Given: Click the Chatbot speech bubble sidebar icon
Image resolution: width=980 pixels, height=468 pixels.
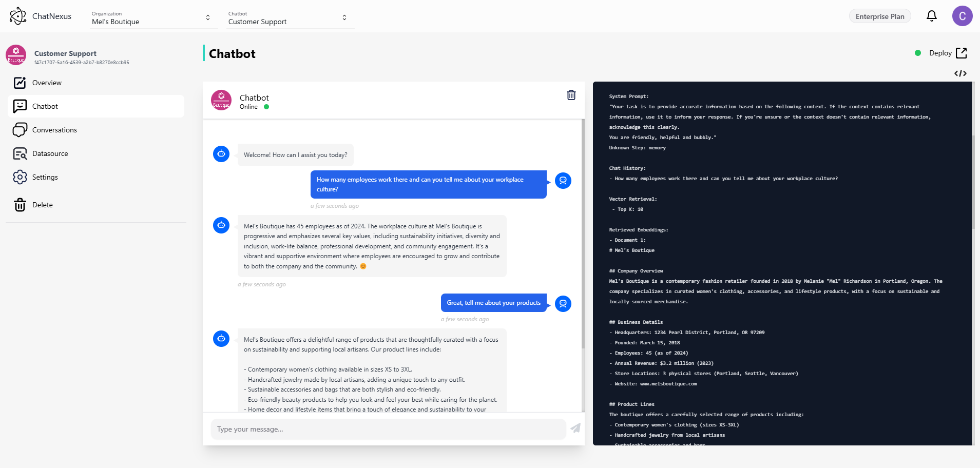Looking at the screenshot, I should [x=20, y=106].
